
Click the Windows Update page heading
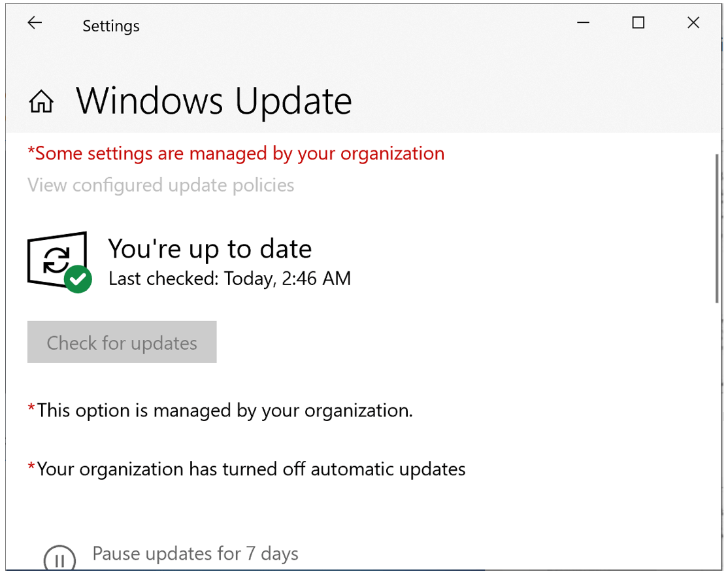point(213,101)
